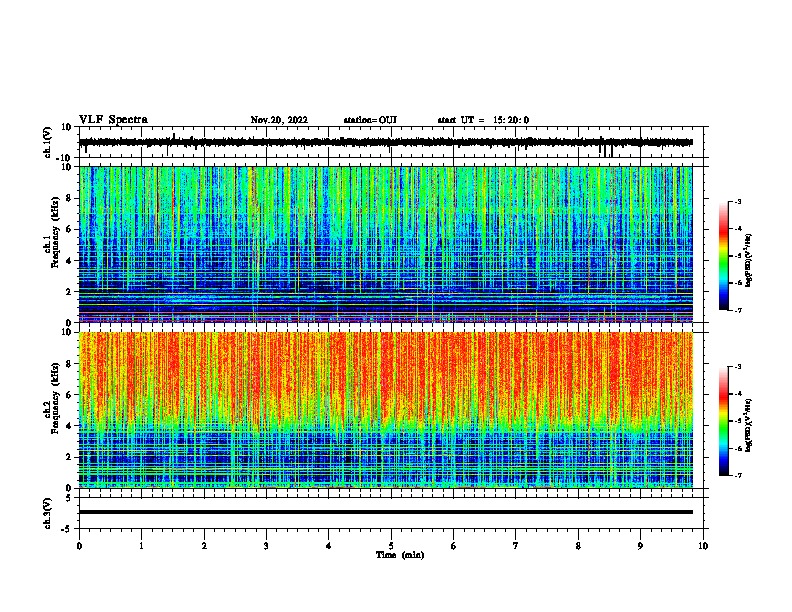
Task: Click the ch.3 flat black trace
Action: (x=385, y=512)
